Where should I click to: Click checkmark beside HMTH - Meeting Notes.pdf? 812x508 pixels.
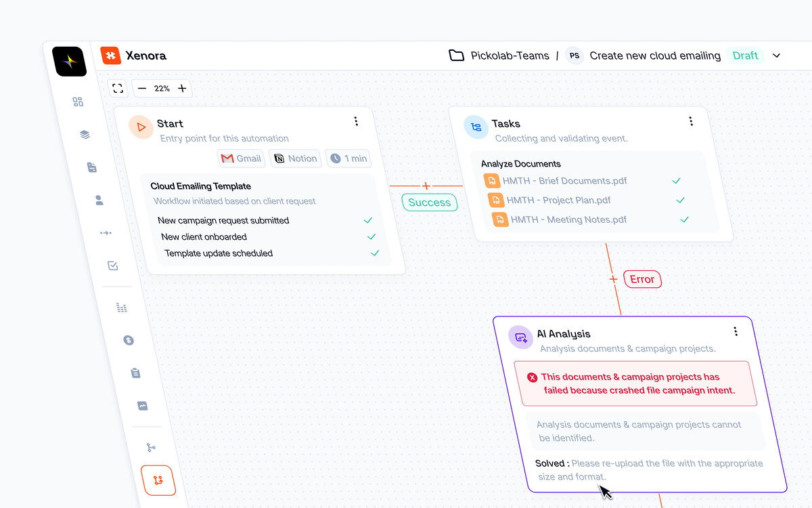point(684,219)
